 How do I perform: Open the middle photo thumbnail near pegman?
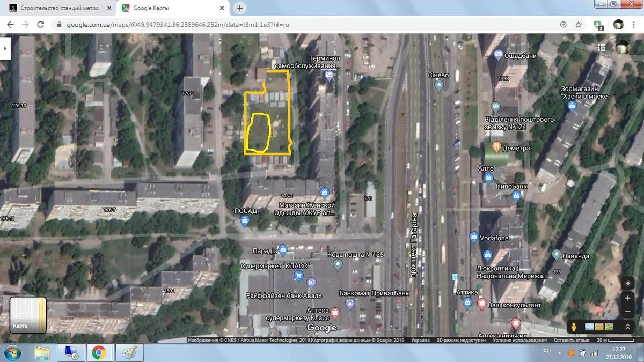tap(599, 327)
